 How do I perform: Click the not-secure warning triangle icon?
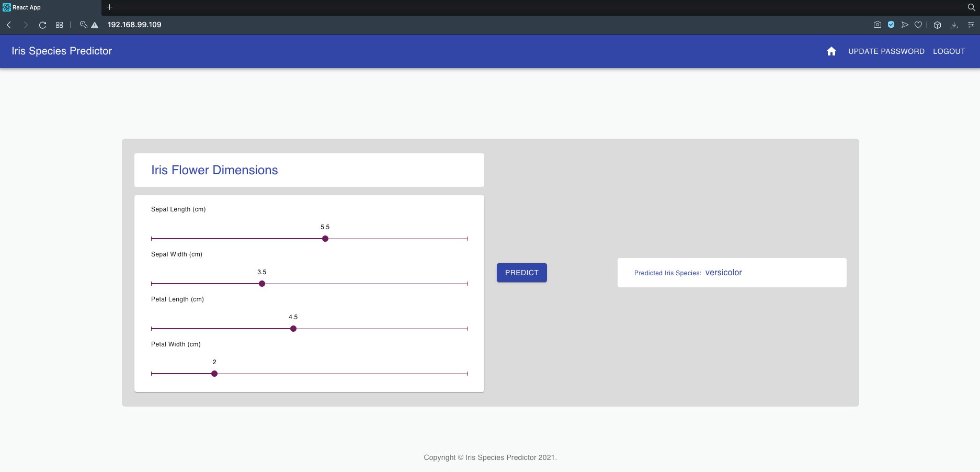click(x=95, y=25)
